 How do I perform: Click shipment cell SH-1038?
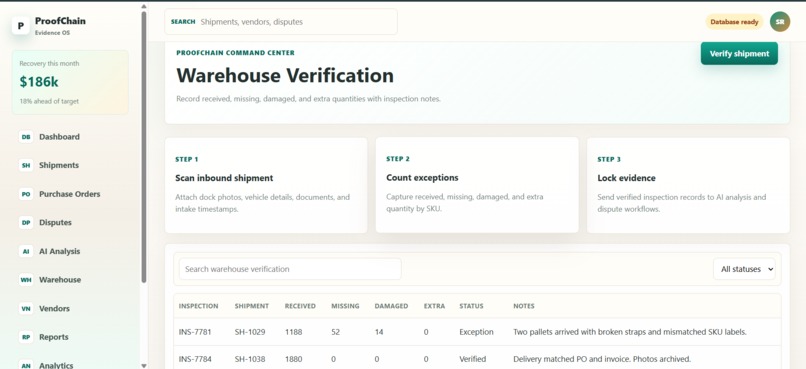tap(250, 359)
